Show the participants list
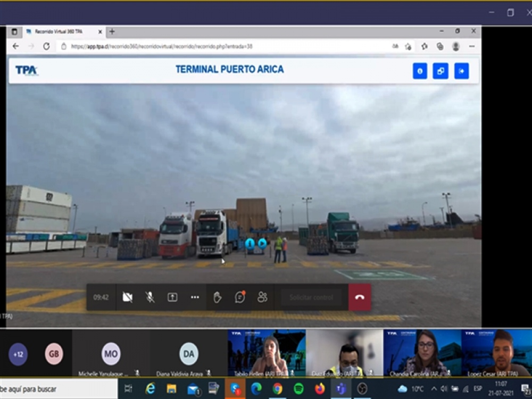 click(x=262, y=297)
